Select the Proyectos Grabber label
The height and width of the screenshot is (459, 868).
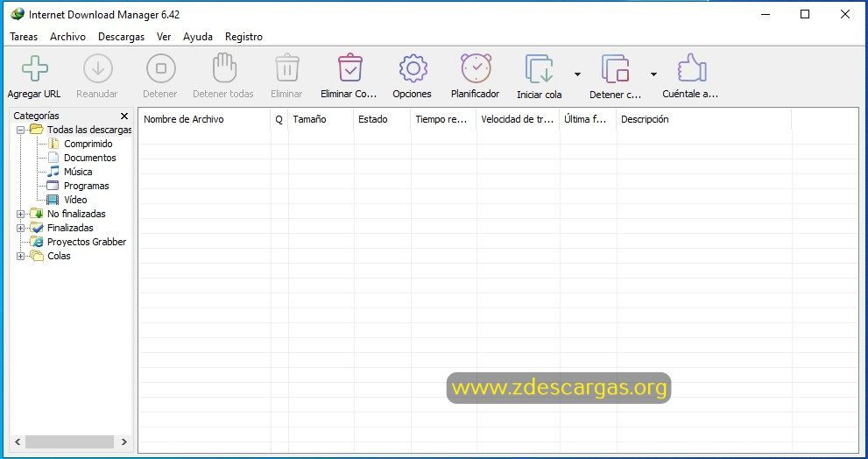[x=87, y=242]
